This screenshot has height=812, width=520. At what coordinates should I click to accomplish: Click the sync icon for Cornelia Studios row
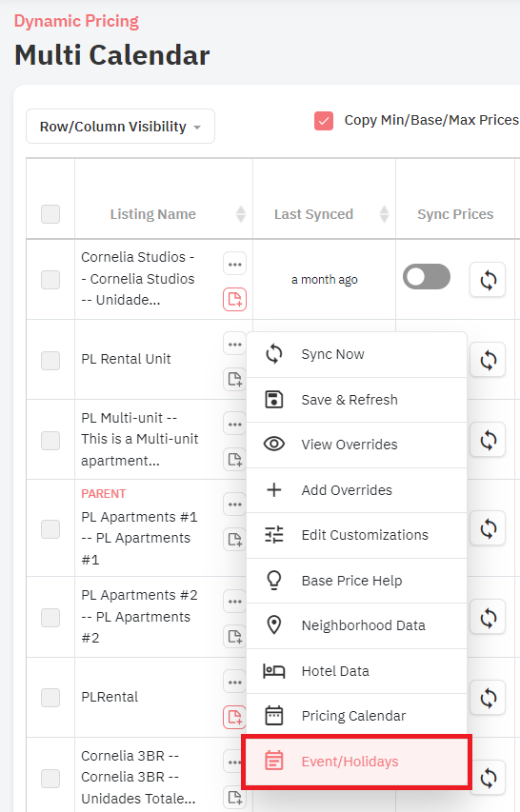click(x=488, y=280)
